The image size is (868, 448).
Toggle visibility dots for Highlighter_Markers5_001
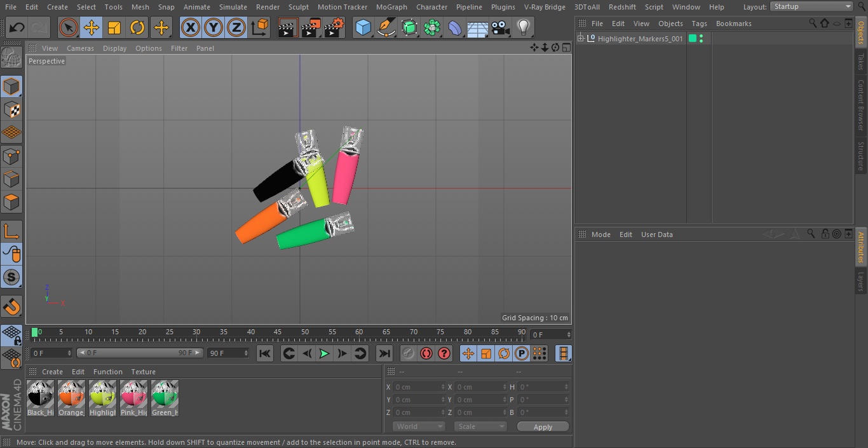[701, 39]
